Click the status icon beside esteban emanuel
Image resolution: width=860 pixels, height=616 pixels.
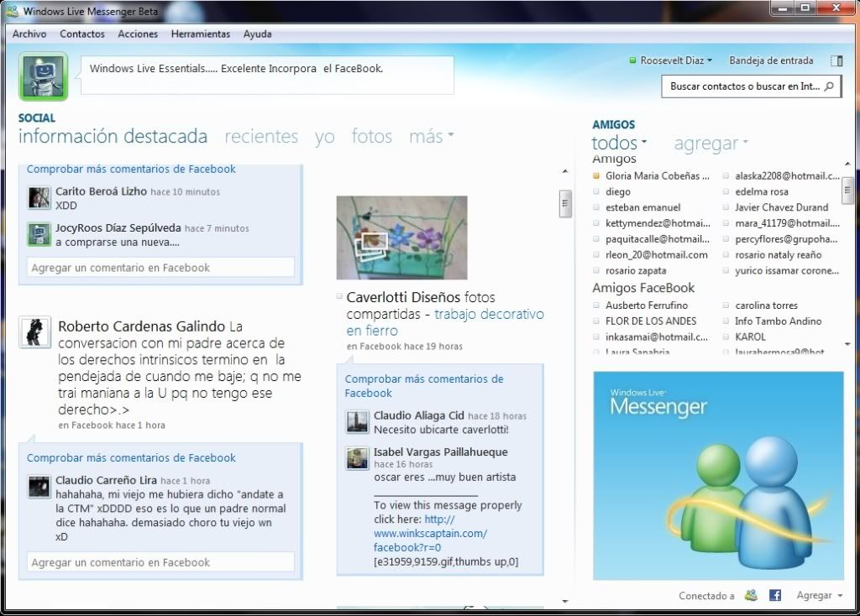[x=596, y=207]
